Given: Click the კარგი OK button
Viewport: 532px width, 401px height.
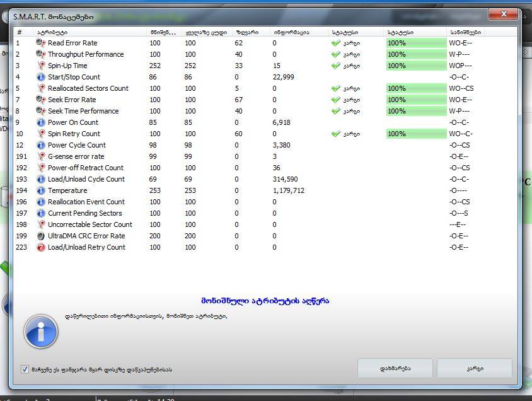Looking at the screenshot, I should pos(475,368).
